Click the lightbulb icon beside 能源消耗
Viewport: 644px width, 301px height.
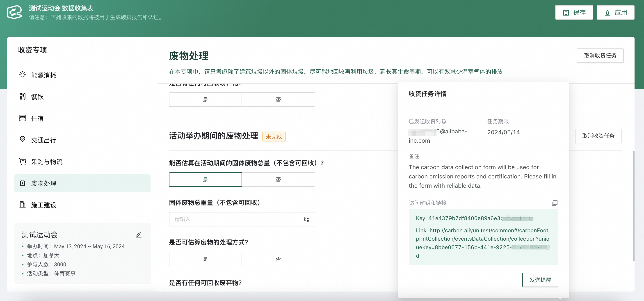[x=23, y=75]
